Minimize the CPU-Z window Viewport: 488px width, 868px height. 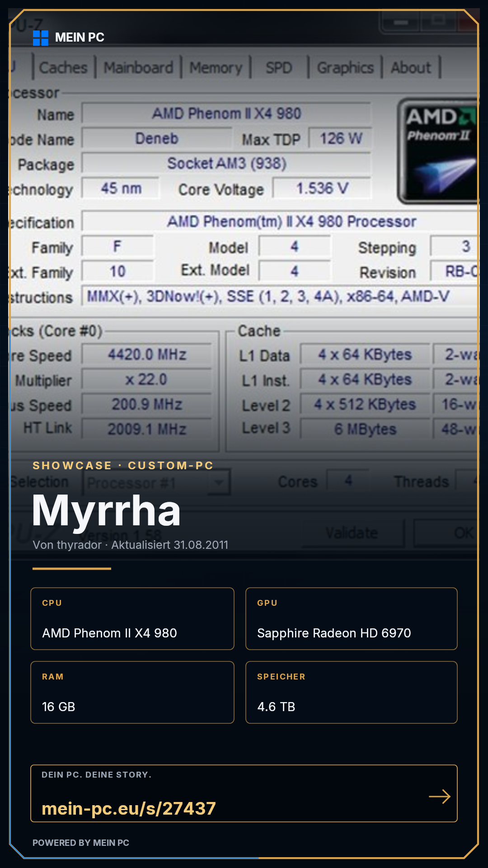tap(400, 22)
